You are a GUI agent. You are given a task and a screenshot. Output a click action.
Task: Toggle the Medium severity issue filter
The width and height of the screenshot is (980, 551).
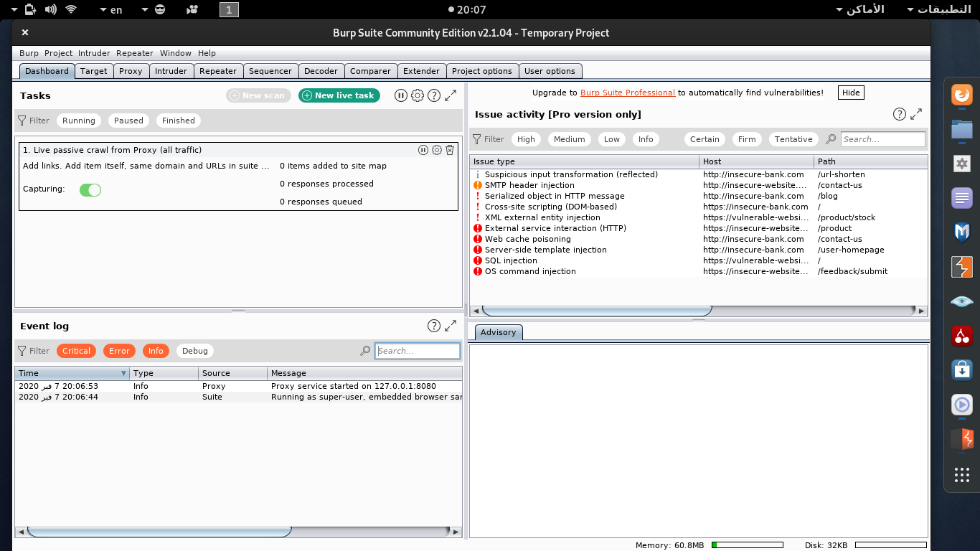[x=570, y=139]
